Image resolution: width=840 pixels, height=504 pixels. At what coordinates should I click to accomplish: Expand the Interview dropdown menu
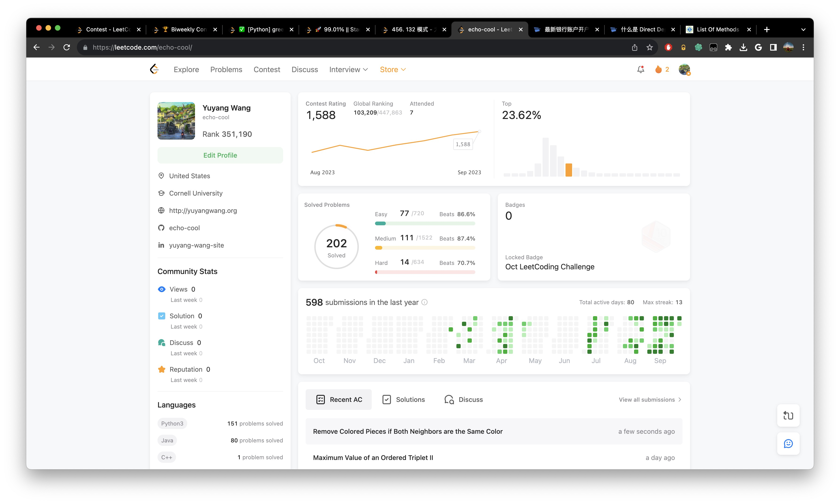click(348, 69)
